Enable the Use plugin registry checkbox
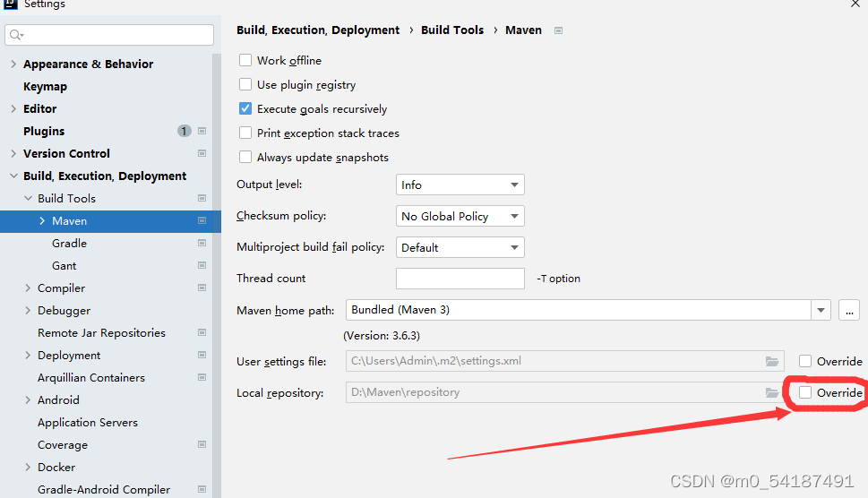Viewport: 868px width, 498px height. tap(245, 85)
